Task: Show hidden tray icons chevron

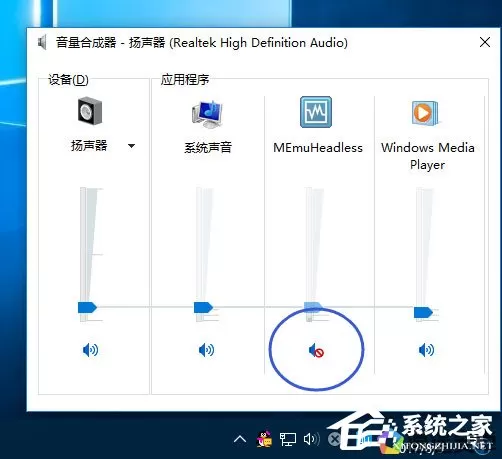Action: pos(240,439)
